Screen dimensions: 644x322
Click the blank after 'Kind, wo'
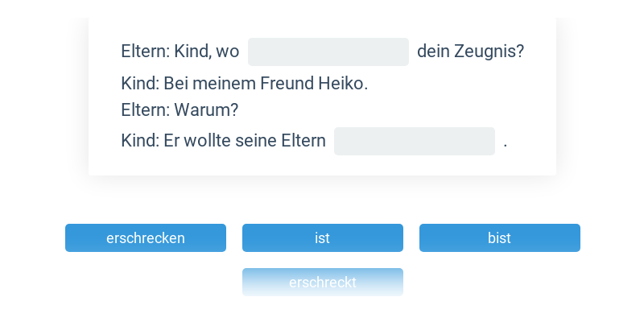(328, 52)
